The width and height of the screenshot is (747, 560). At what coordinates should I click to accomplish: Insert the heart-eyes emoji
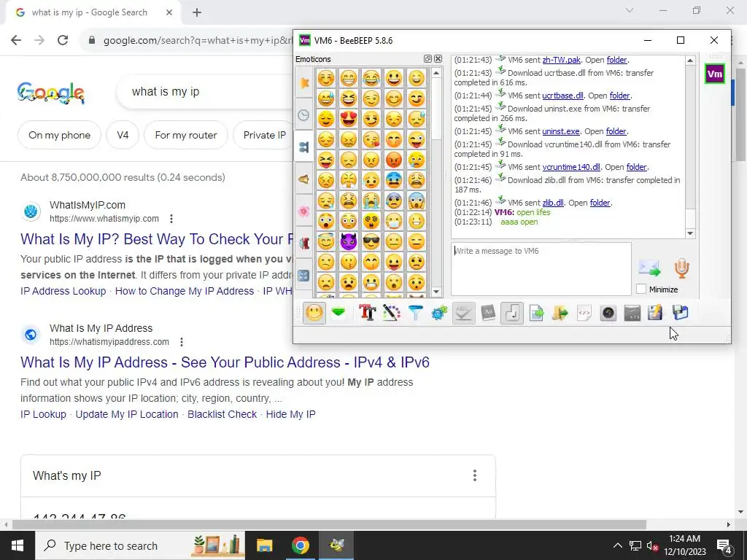(x=349, y=119)
